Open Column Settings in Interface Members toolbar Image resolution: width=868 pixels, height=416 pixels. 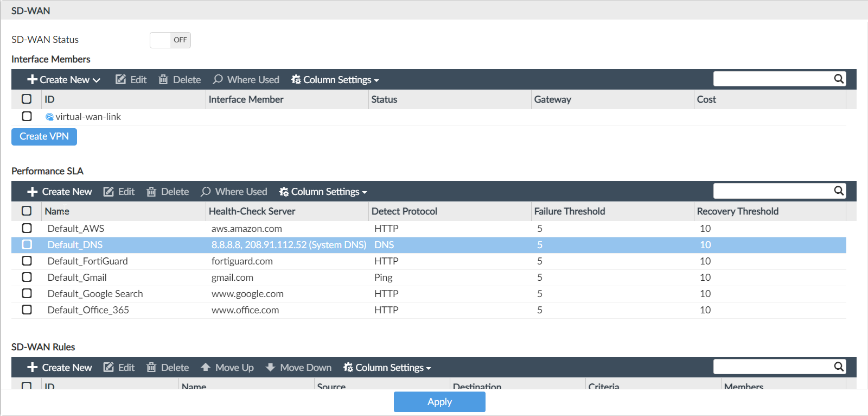click(335, 80)
